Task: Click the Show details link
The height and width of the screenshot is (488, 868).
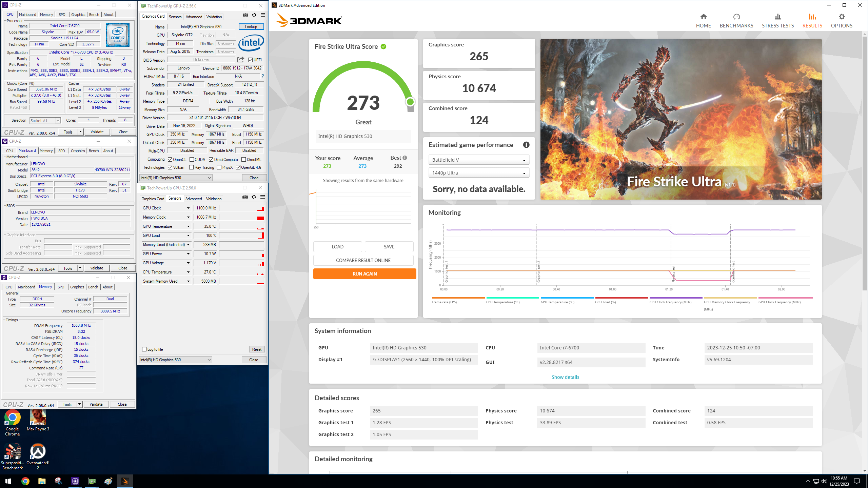Action: [x=565, y=377]
